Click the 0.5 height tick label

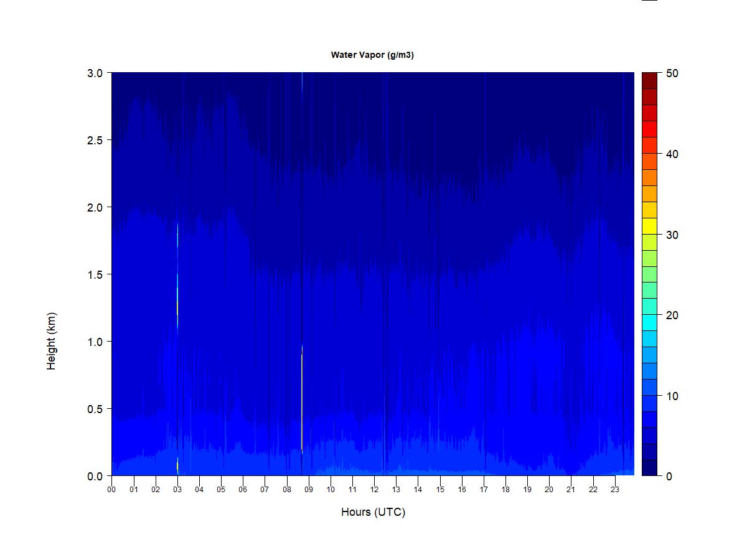tap(95, 409)
